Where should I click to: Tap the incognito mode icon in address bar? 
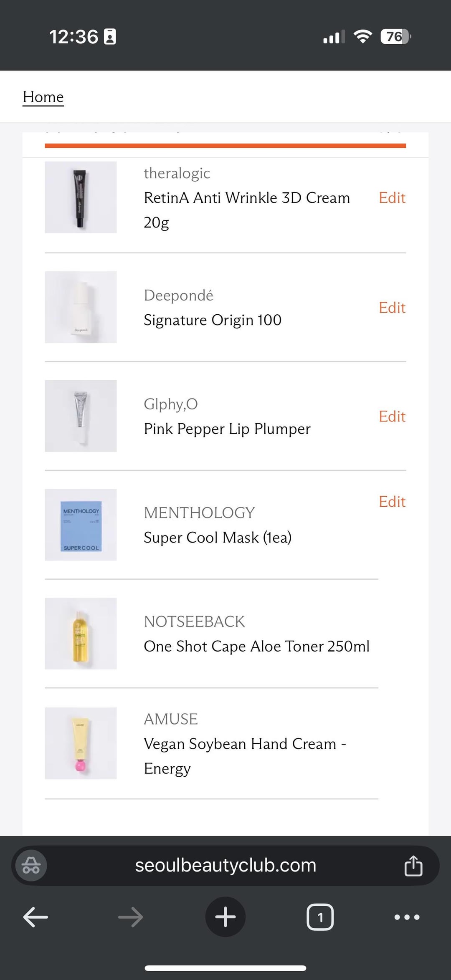point(31,865)
